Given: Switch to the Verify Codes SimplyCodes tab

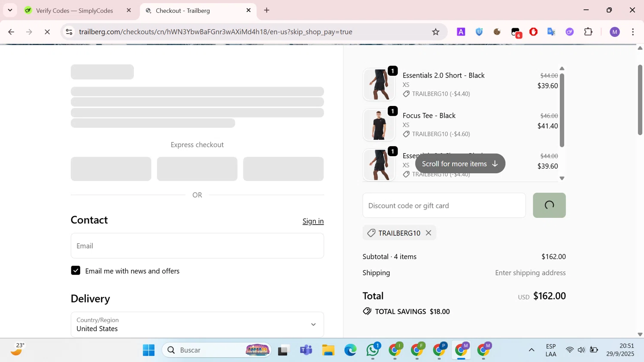Looking at the screenshot, I should pos(74,10).
